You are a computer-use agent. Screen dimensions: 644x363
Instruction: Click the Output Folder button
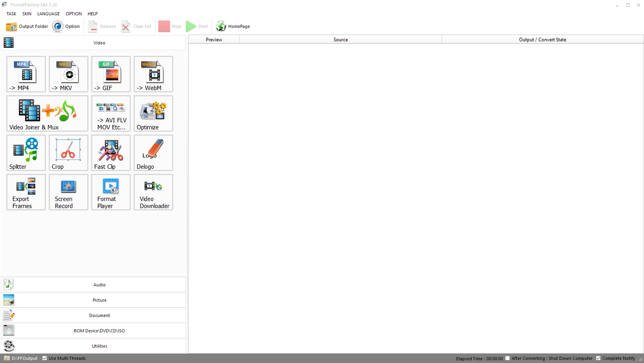(27, 27)
